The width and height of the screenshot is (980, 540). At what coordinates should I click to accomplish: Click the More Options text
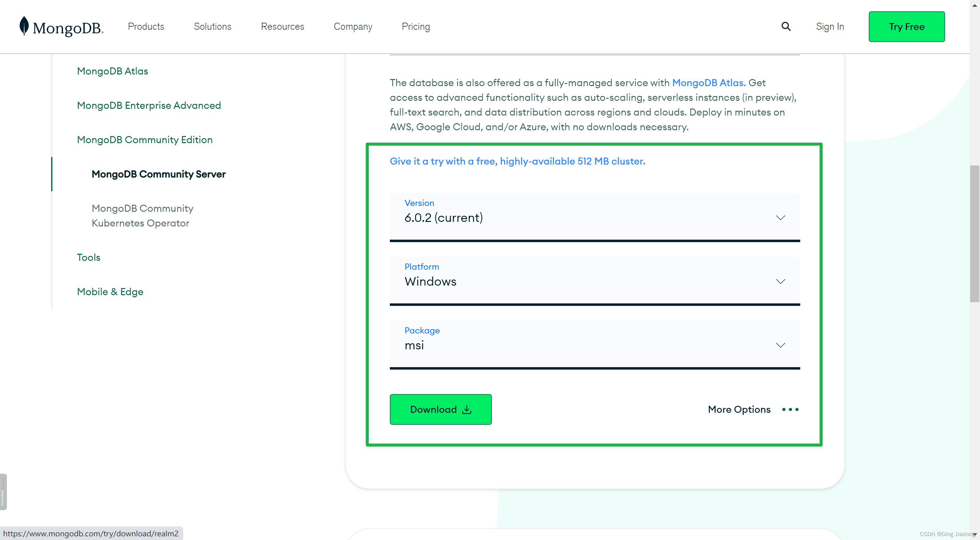click(739, 409)
